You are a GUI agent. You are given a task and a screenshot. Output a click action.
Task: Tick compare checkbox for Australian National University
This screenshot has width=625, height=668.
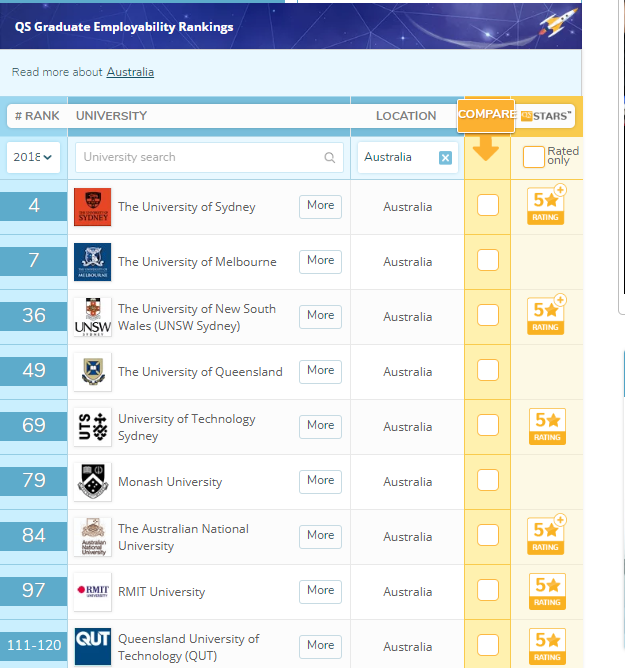pyautogui.click(x=488, y=535)
